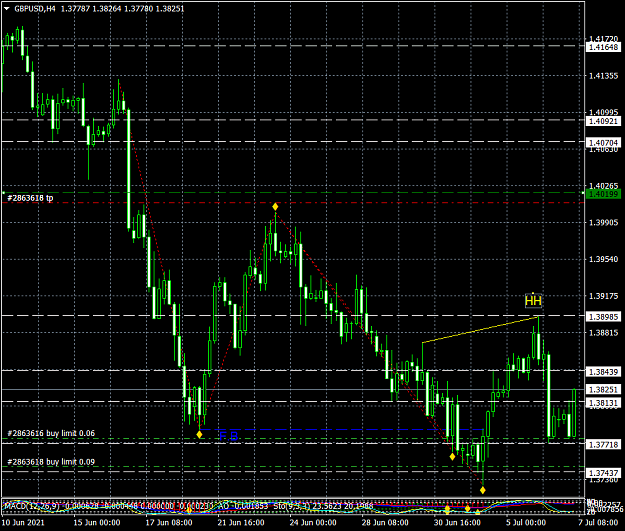Viewport: 625px width, 531px height.
Task: Click the 1.41648 level price label
Action: pyautogui.click(x=603, y=47)
